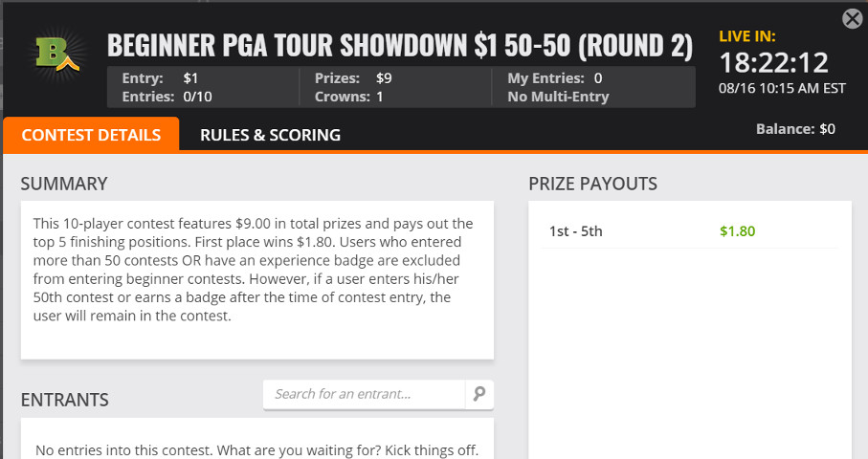Click the green Beginner badge logo
This screenshot has height=459, width=868.
[56, 55]
